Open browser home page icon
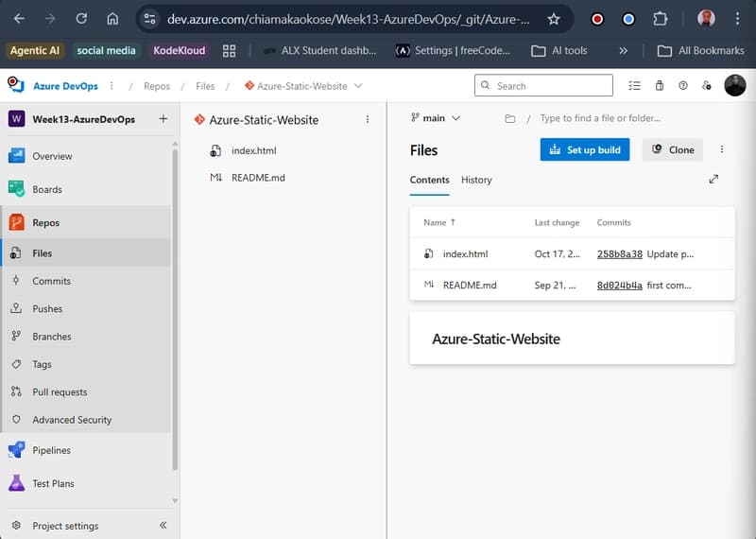756x539 pixels. pos(112,19)
